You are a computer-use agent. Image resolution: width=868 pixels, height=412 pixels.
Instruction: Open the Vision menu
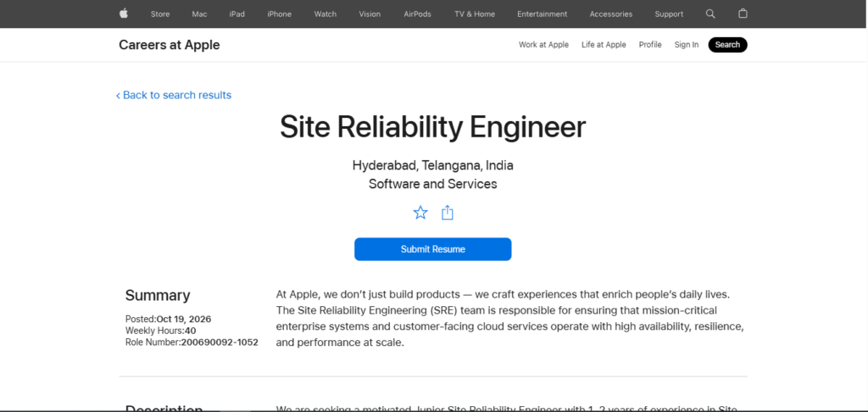pos(370,14)
